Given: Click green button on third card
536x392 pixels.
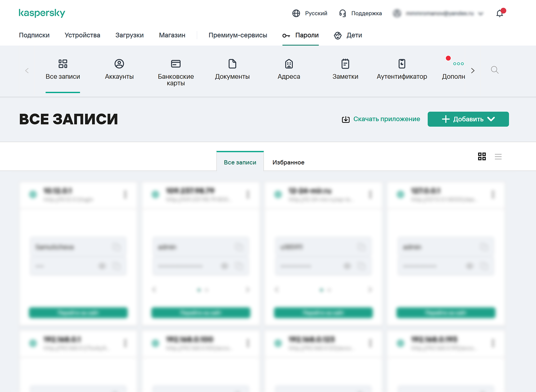Looking at the screenshot, I should pos(323,313).
